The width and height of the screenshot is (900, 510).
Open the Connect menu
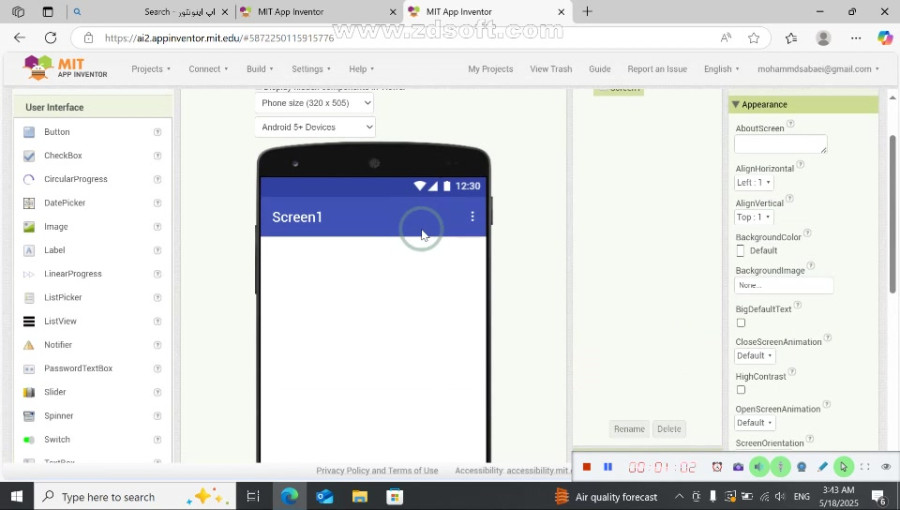(208, 69)
